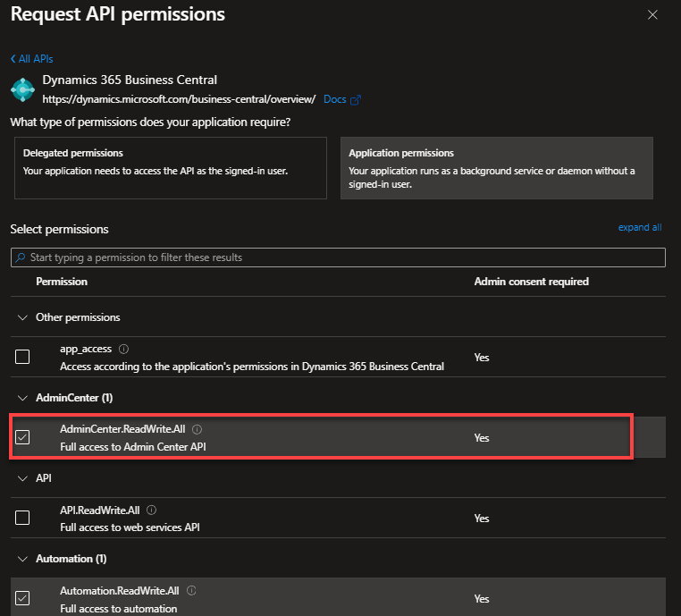Close the Request API permissions panel
Image resolution: width=681 pixels, height=616 pixels.
(652, 15)
